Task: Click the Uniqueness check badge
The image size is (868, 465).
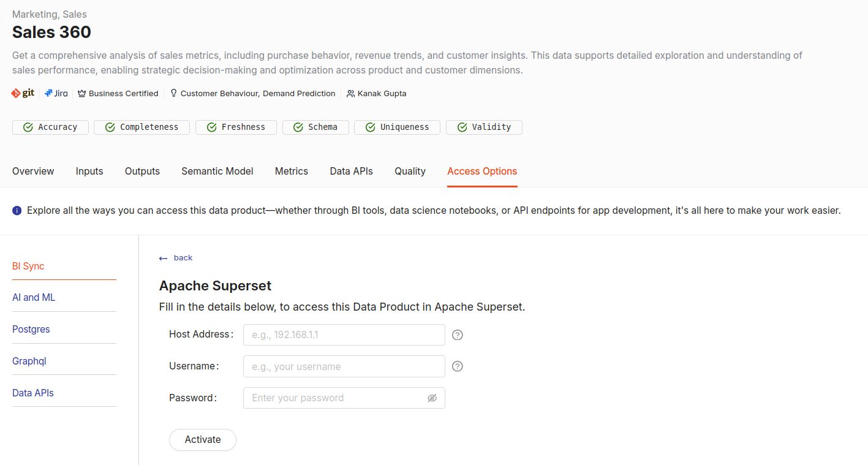Action: tap(398, 127)
